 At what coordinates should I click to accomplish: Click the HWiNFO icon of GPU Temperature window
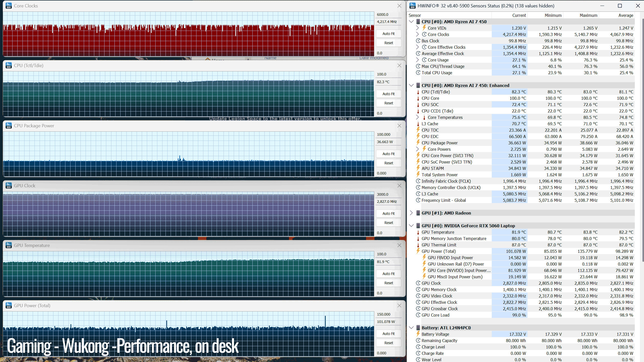(x=9, y=245)
